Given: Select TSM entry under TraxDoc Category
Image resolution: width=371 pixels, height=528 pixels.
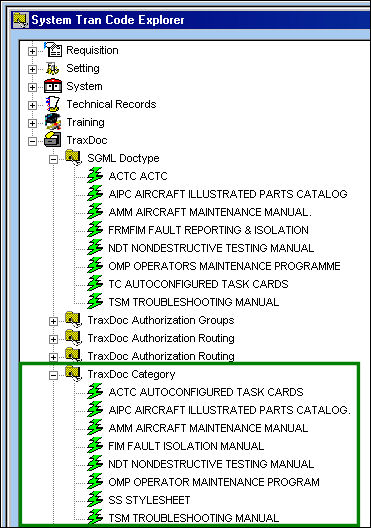Looking at the screenshot, I should 194,518.
